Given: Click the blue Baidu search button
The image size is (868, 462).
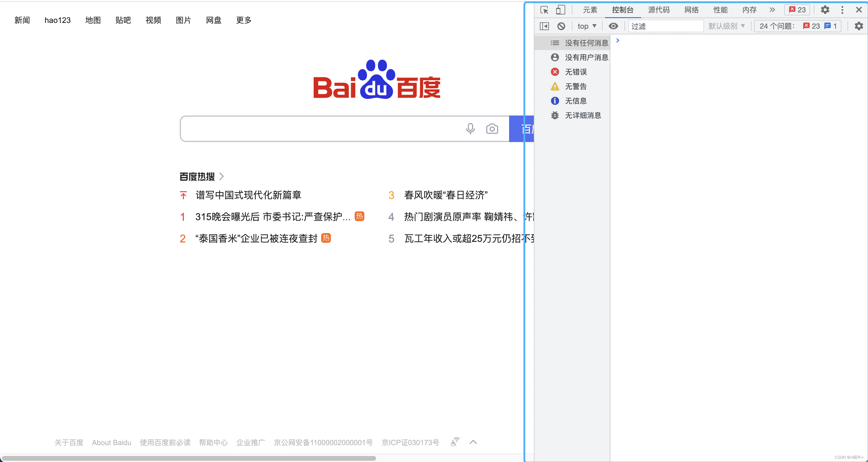Looking at the screenshot, I should [x=521, y=129].
